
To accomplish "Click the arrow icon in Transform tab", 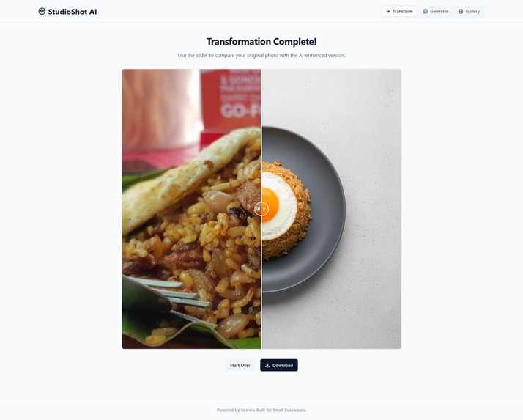I will click(388, 11).
